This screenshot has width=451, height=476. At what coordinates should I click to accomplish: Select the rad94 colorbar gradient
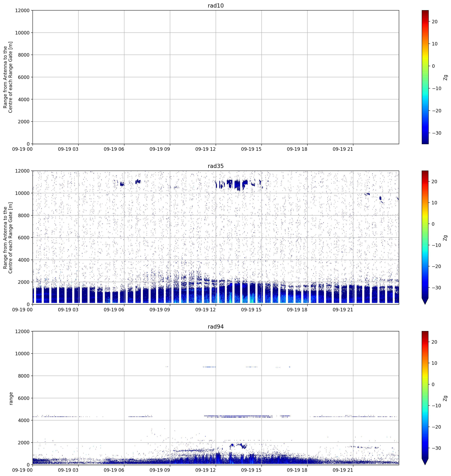coord(425,395)
